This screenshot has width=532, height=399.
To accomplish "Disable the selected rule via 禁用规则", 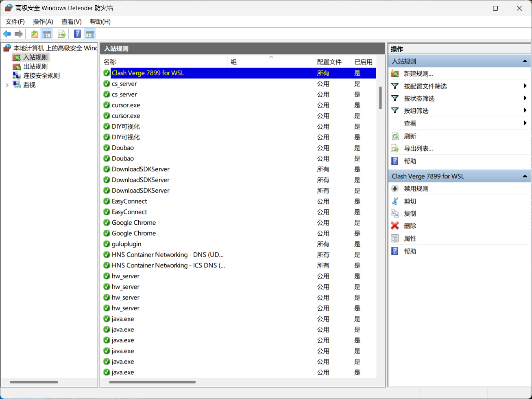I will 416,189.
